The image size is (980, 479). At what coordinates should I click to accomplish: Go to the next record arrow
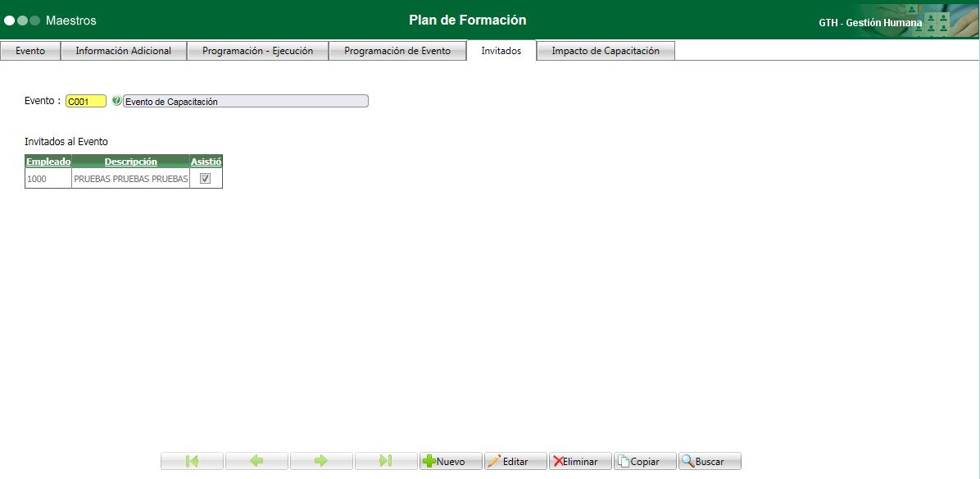(x=321, y=462)
